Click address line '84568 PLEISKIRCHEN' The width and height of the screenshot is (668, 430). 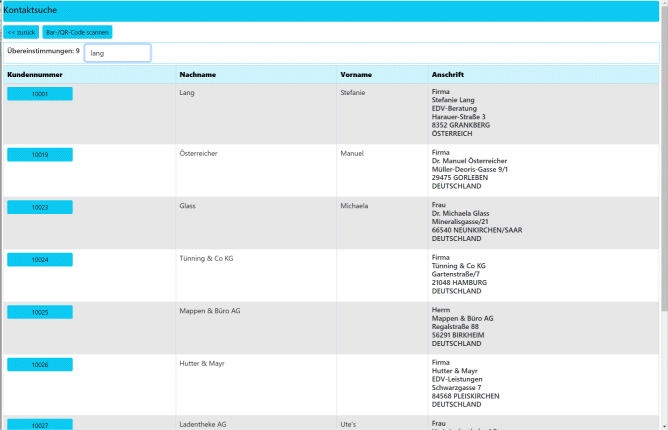coord(466,396)
